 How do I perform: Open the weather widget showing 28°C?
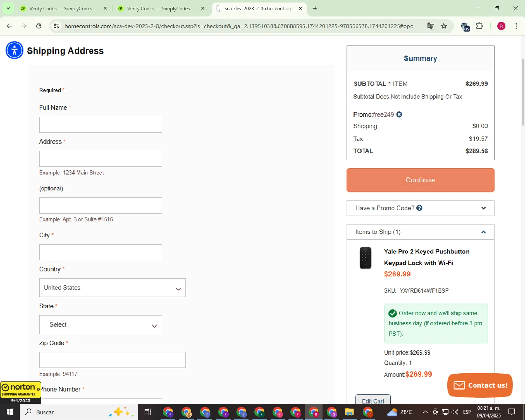point(400,412)
